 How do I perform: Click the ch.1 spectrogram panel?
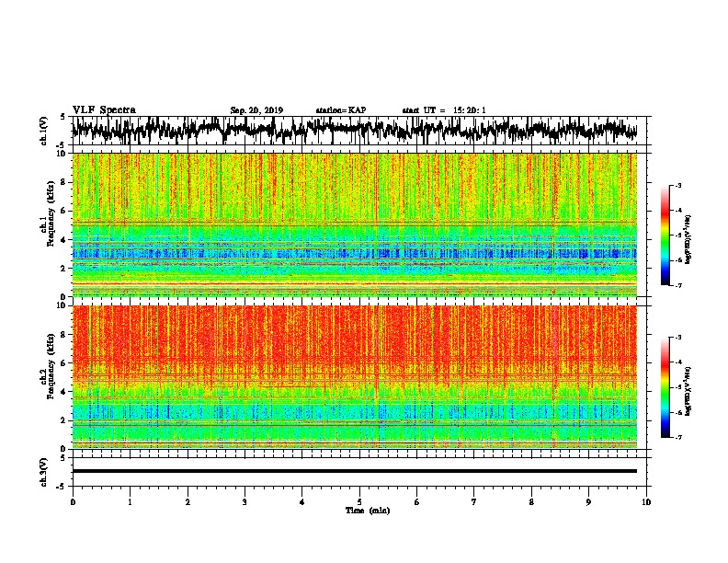[354, 224]
